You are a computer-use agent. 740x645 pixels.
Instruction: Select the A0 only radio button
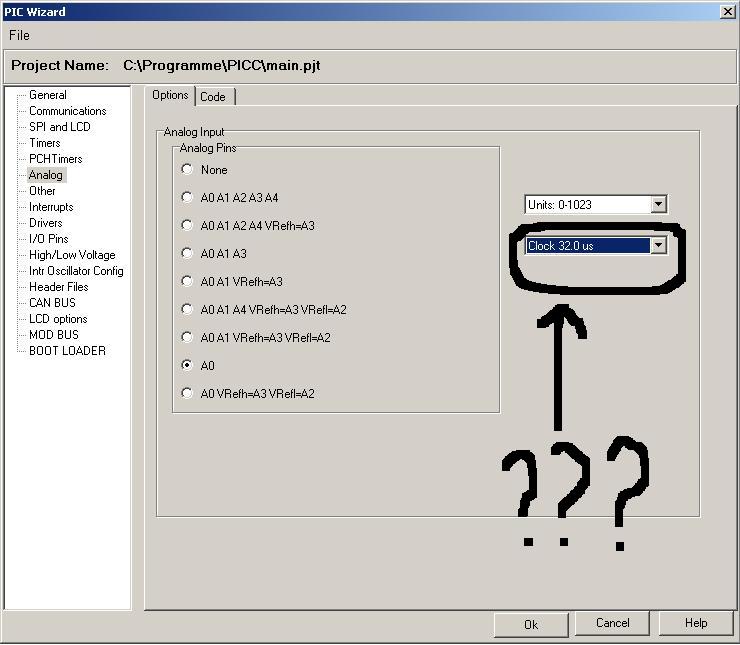pyautogui.click(x=187, y=365)
